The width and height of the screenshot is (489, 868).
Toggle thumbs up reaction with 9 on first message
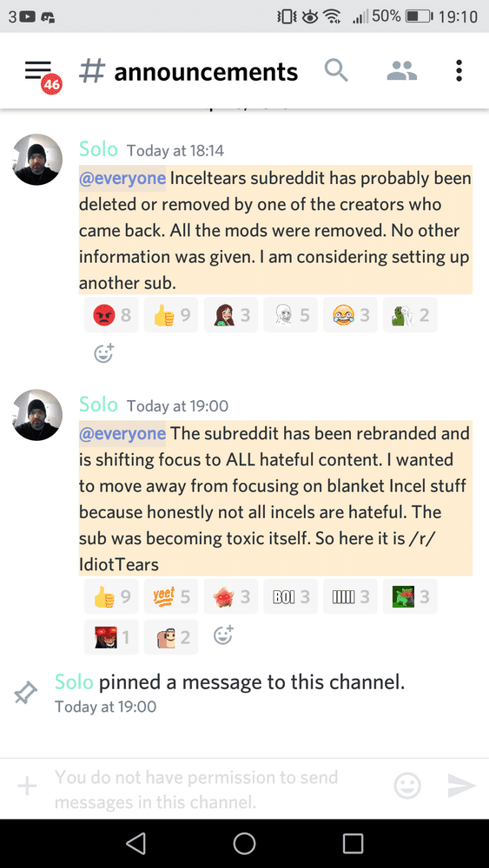(171, 315)
